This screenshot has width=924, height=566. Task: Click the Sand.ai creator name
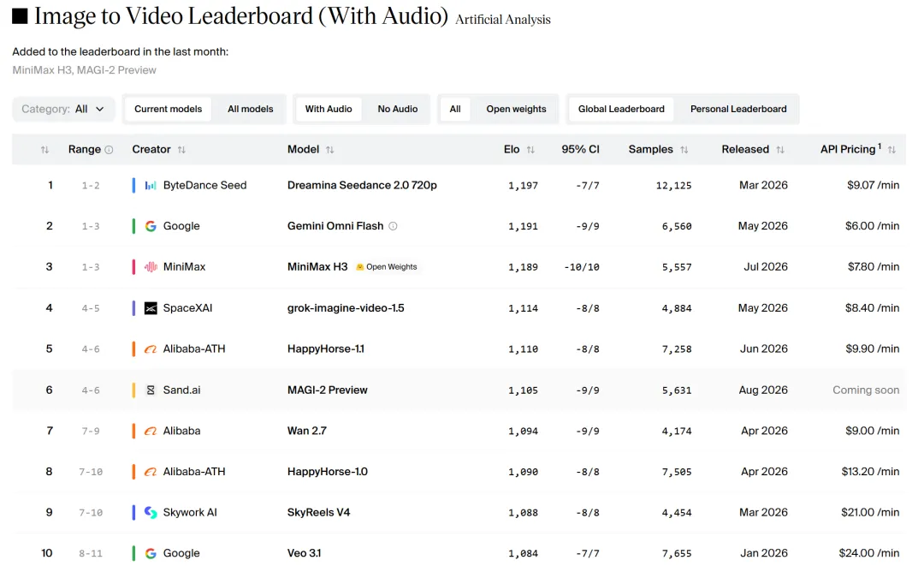click(x=181, y=390)
